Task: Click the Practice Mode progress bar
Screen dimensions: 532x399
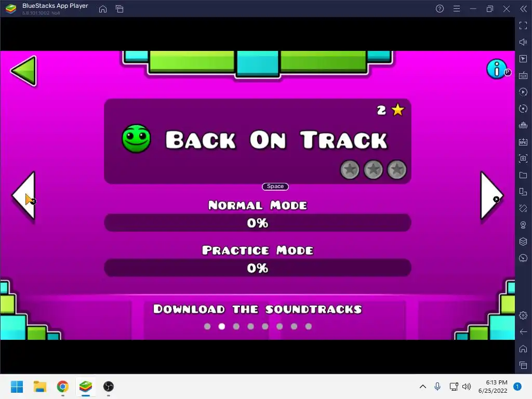Action: click(258, 268)
